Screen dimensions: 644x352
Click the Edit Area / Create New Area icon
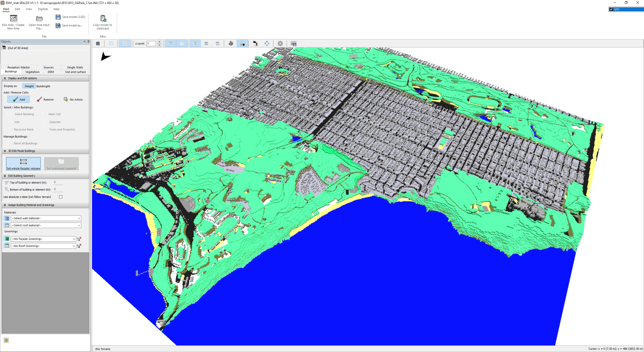point(13,19)
